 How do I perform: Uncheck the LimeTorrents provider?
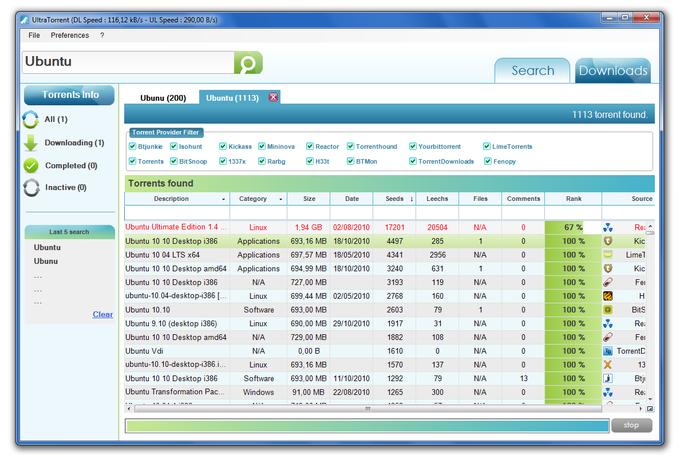coord(487,146)
